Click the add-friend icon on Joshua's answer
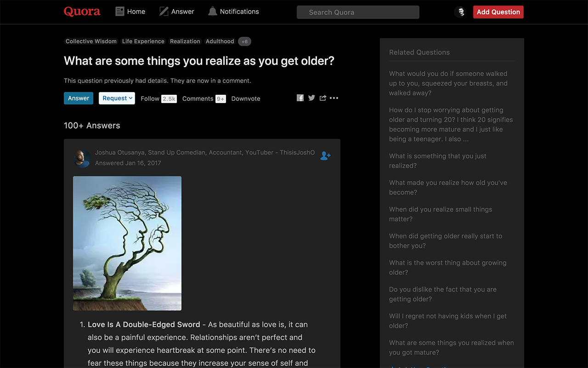 click(x=325, y=155)
